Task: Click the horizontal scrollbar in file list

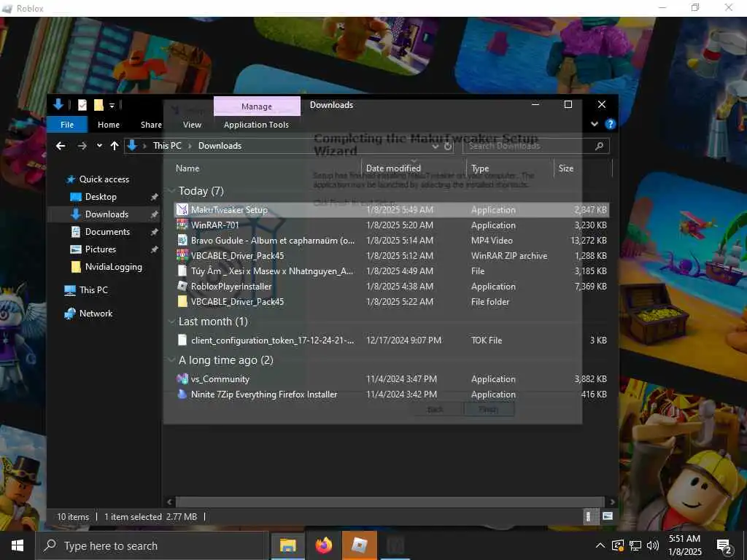Action: tap(390, 502)
